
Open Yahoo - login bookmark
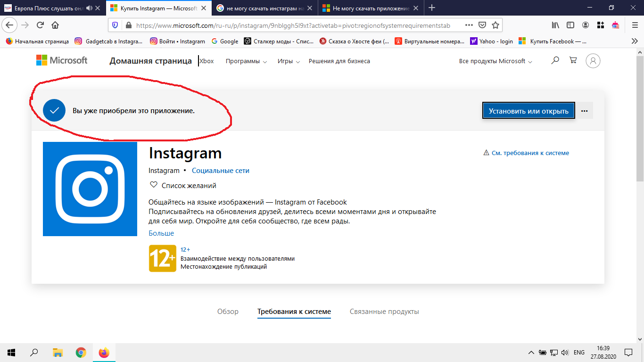[491, 41]
